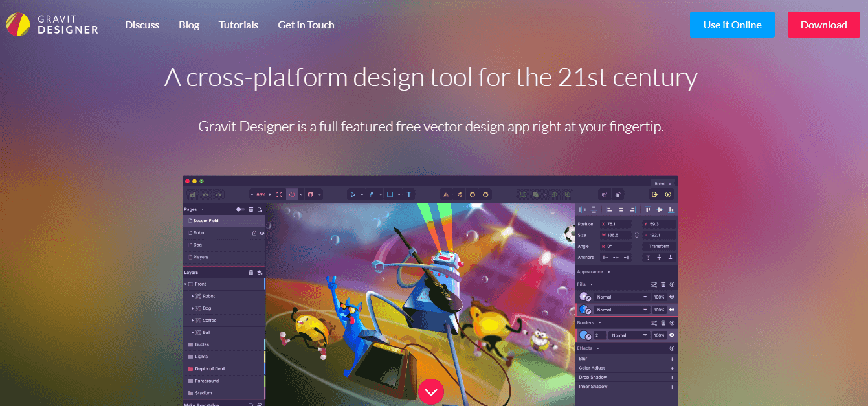This screenshot has width=868, height=406.
Task: Click the add new page icon
Action: (x=261, y=210)
